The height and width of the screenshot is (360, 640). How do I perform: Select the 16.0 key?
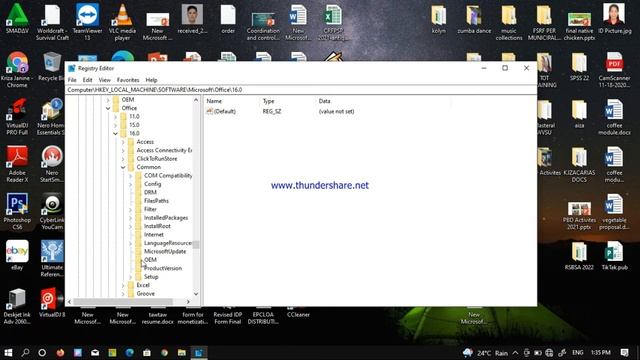pos(134,133)
